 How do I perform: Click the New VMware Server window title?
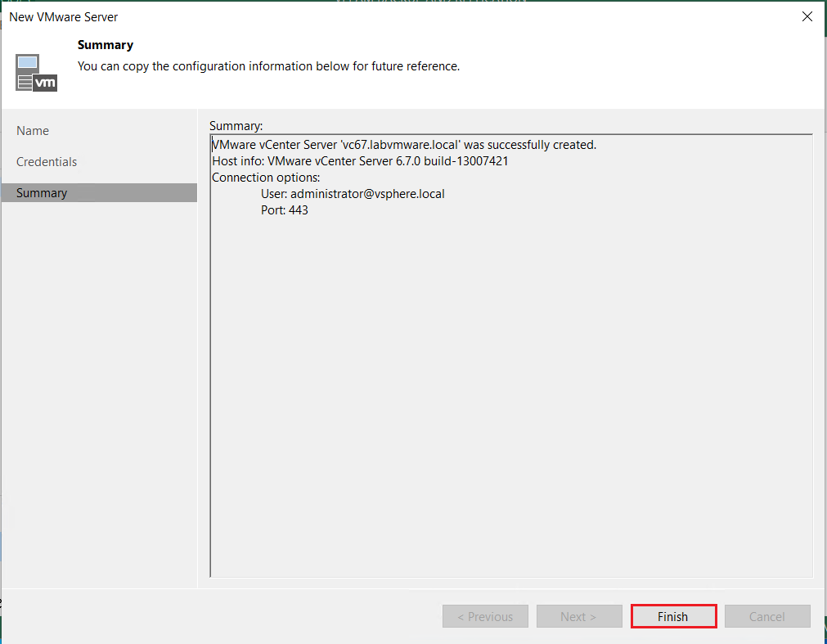[x=63, y=17]
